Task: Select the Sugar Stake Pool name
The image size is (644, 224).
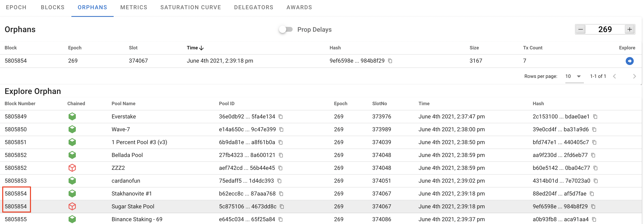Action: point(133,206)
